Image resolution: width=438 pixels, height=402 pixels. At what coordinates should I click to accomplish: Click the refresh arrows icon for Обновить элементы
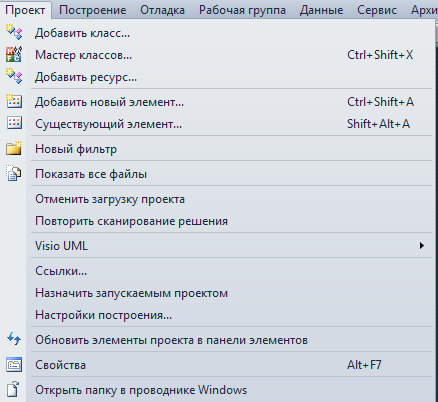tap(14, 339)
